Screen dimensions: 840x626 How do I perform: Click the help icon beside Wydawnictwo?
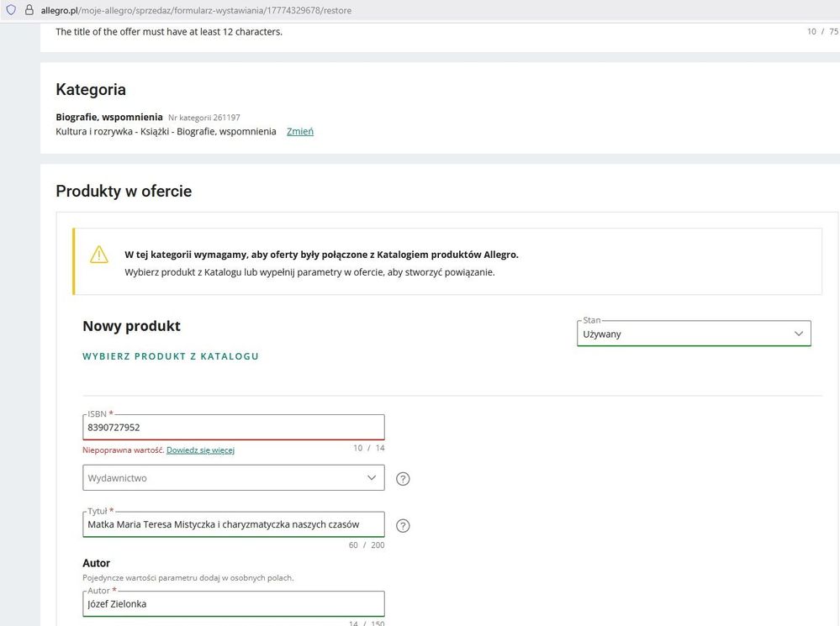pos(403,479)
